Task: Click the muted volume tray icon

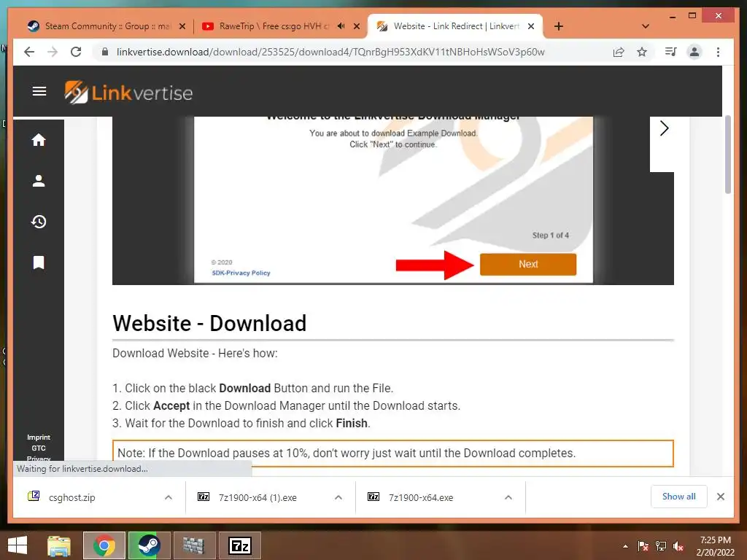Action: (x=678, y=546)
